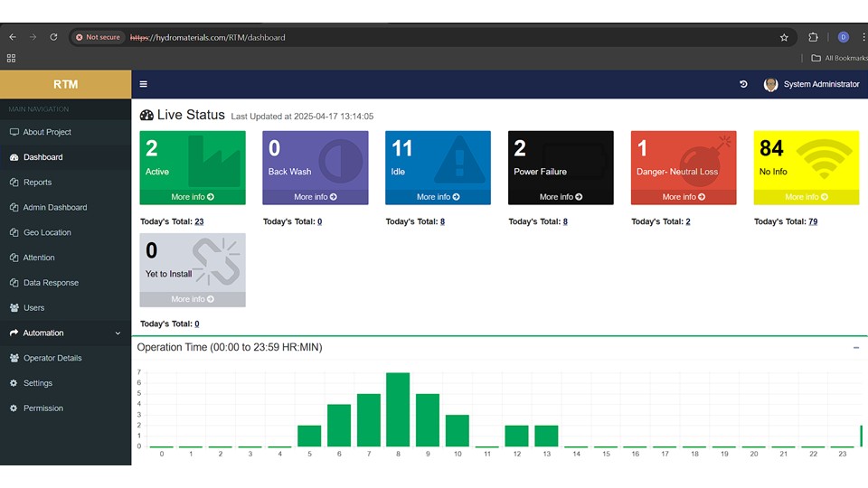Reload the page using browser refresh
868x488 pixels.
[x=53, y=37]
